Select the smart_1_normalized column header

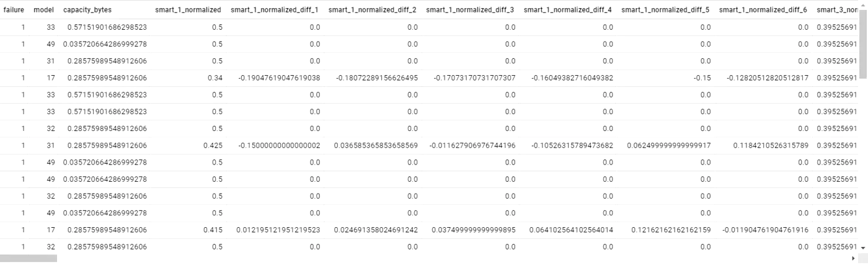coord(188,10)
